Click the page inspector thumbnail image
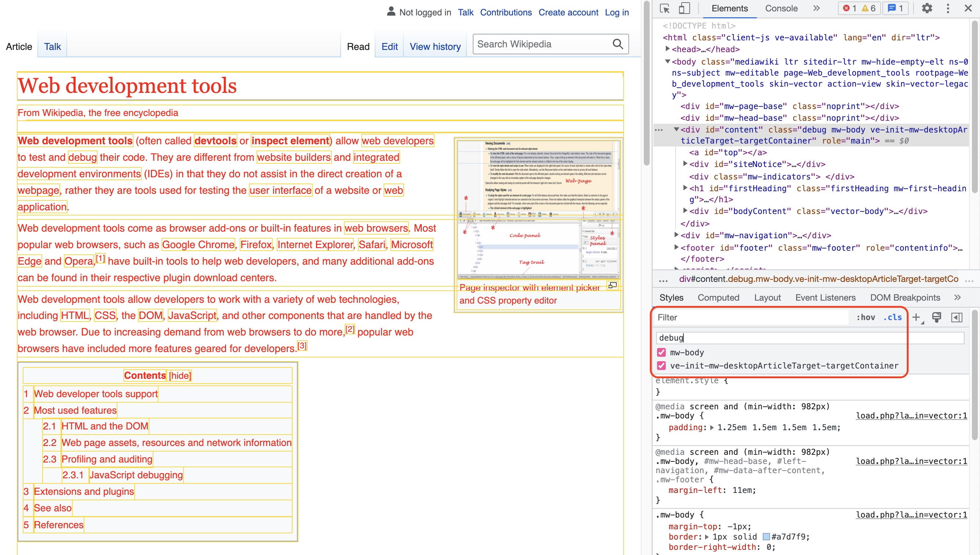 point(538,210)
